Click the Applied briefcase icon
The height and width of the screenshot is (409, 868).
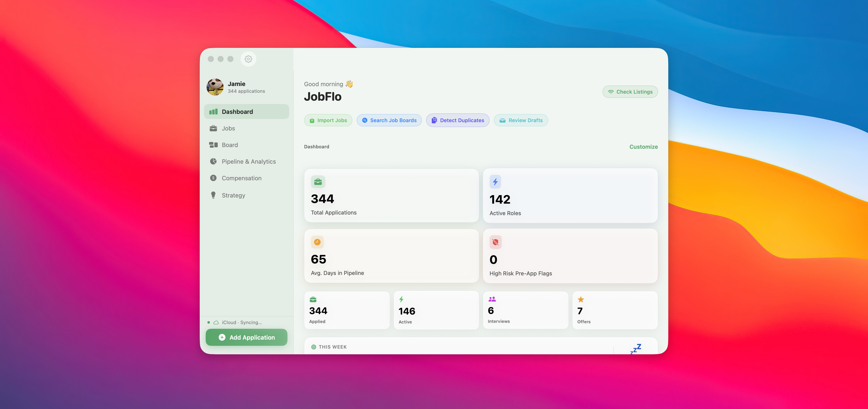coord(313,300)
